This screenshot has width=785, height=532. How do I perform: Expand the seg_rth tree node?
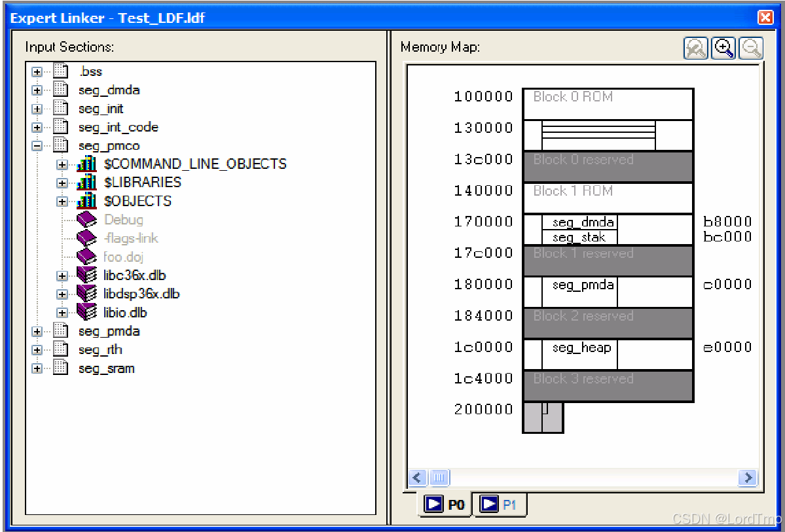[x=37, y=350]
